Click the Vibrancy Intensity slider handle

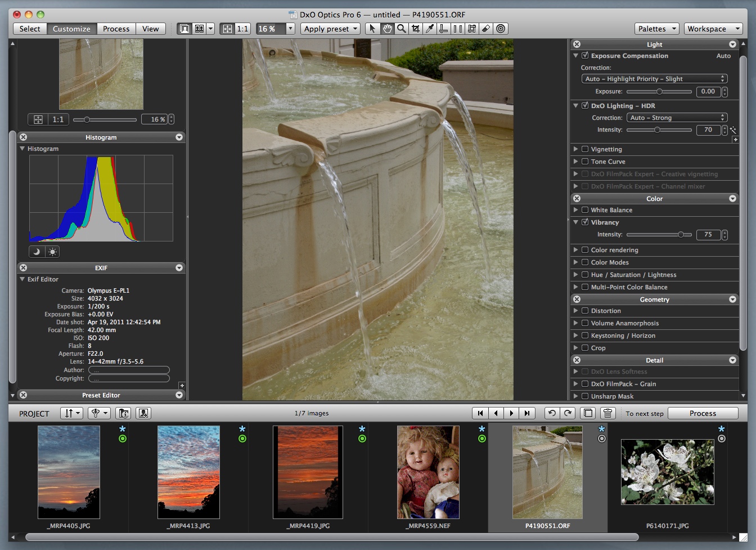(x=681, y=235)
